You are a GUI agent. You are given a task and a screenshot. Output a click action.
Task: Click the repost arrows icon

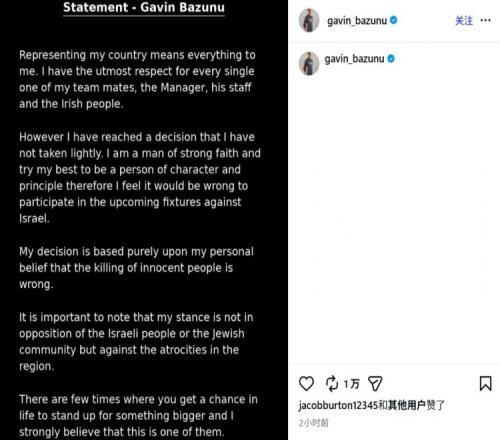[332, 383]
